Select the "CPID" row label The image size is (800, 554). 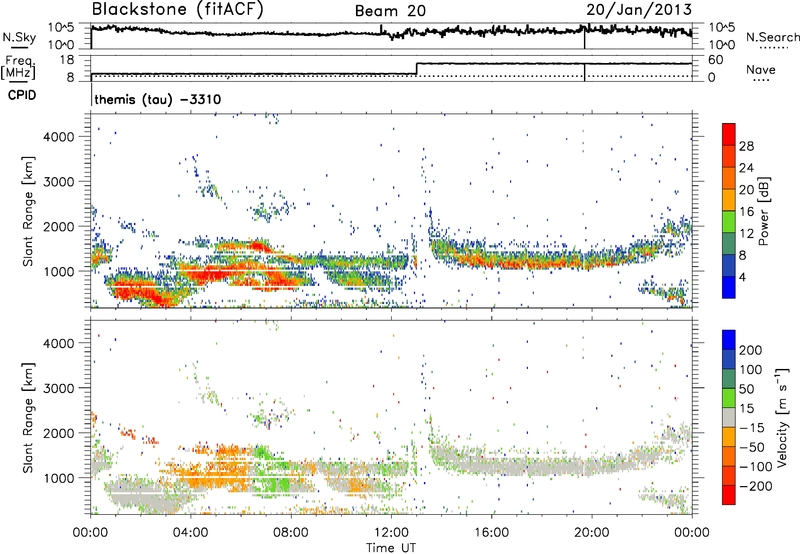(22, 95)
